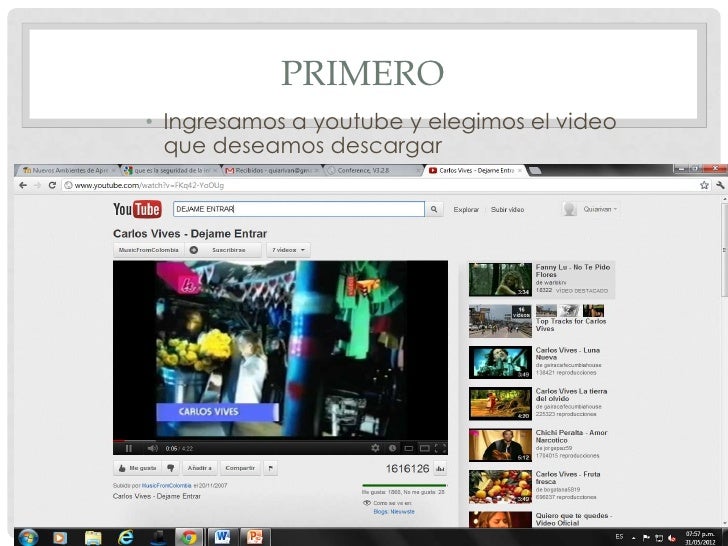The image size is (728, 546).
Task: Expand 7 videos dropdown
Action: pyautogui.click(x=288, y=250)
